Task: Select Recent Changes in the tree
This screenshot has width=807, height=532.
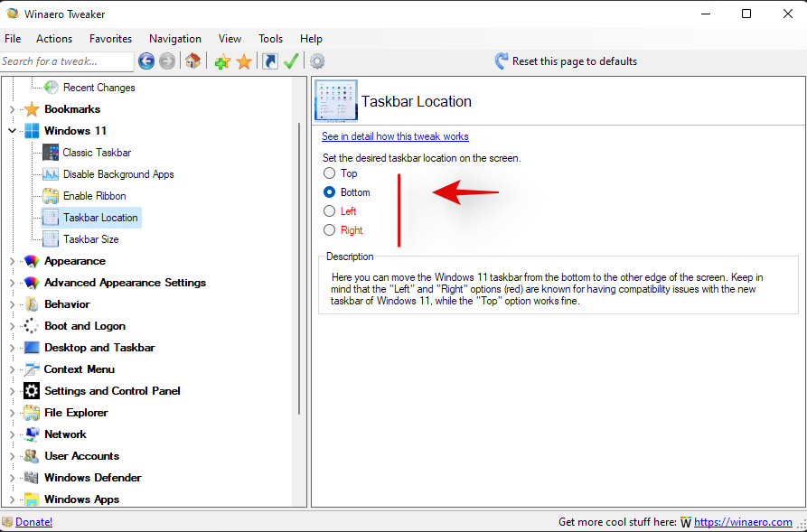Action: point(99,88)
